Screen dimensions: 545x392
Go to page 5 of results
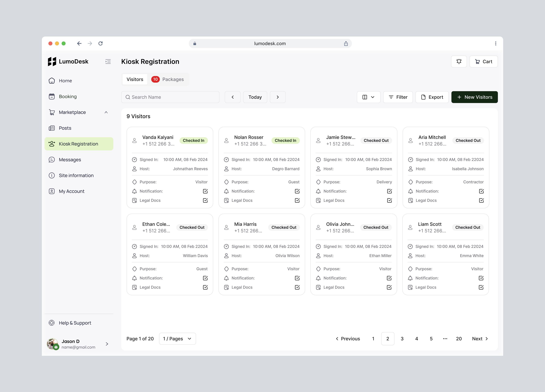pos(431,339)
